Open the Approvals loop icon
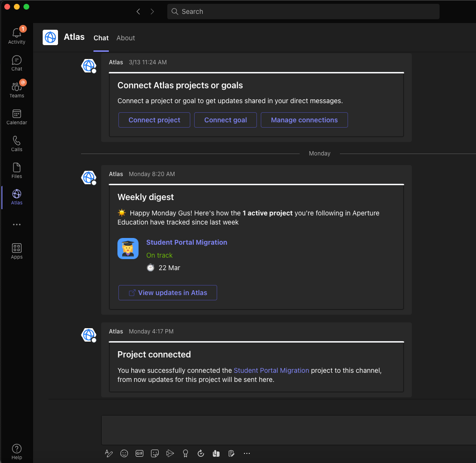The width and height of the screenshot is (476, 463). pos(201,453)
